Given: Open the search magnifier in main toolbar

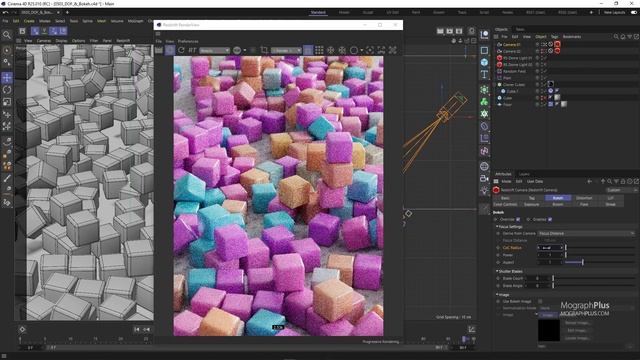Looking at the screenshot, I should point(7,35).
